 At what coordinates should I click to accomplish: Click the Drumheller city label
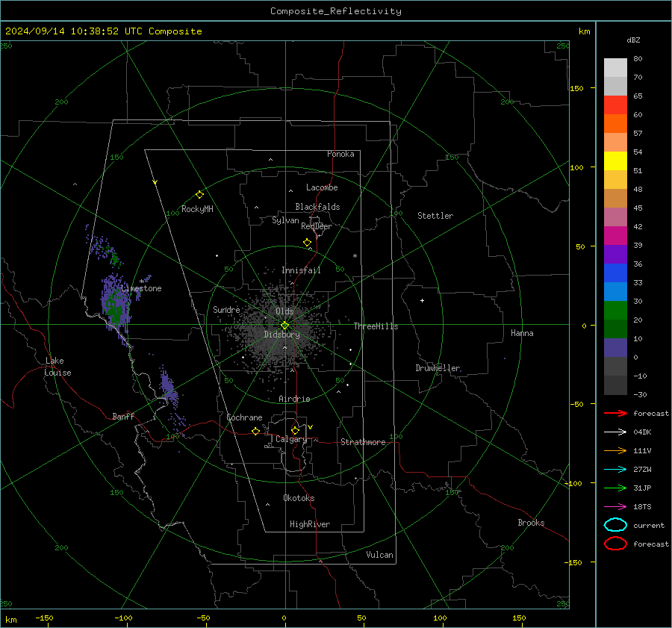(x=438, y=368)
